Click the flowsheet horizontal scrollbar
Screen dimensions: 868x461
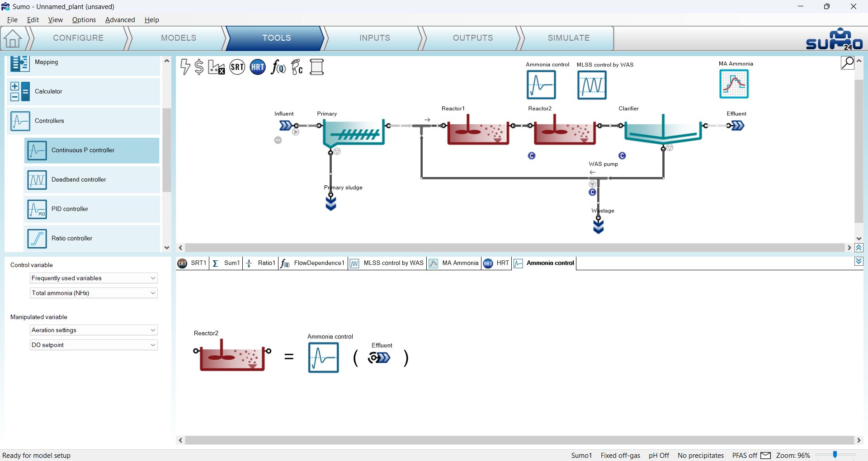click(x=514, y=248)
